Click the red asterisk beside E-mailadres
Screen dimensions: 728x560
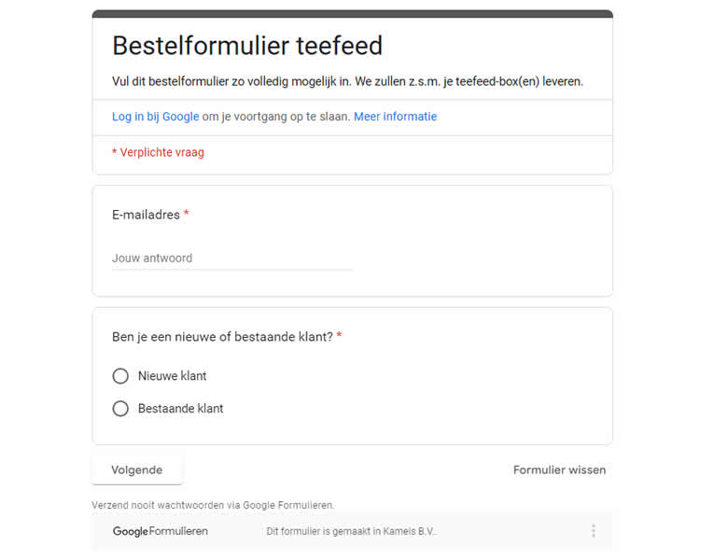(187, 215)
